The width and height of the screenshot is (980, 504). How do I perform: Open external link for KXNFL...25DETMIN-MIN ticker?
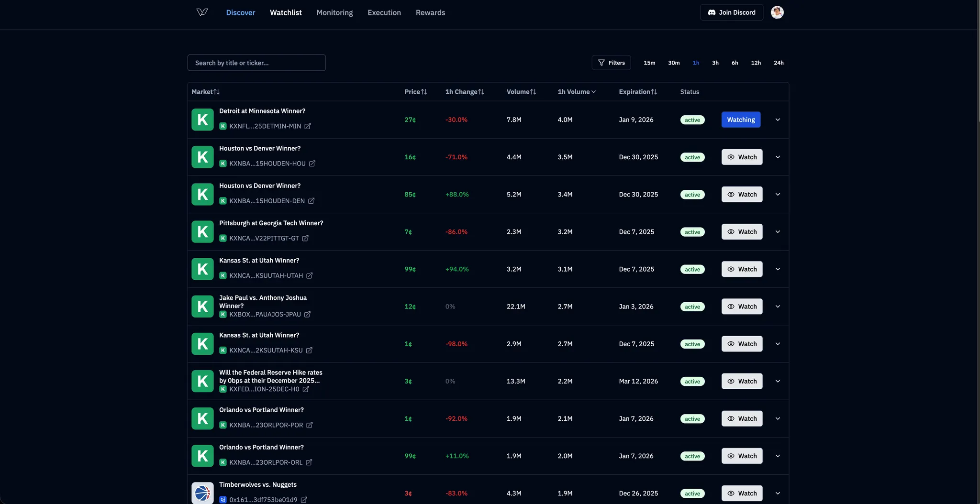[x=308, y=126]
